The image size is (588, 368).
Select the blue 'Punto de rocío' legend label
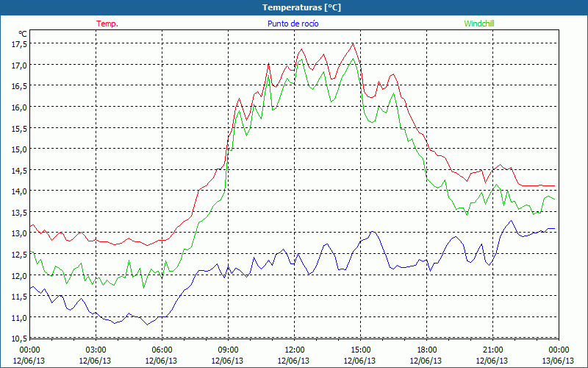[293, 24]
